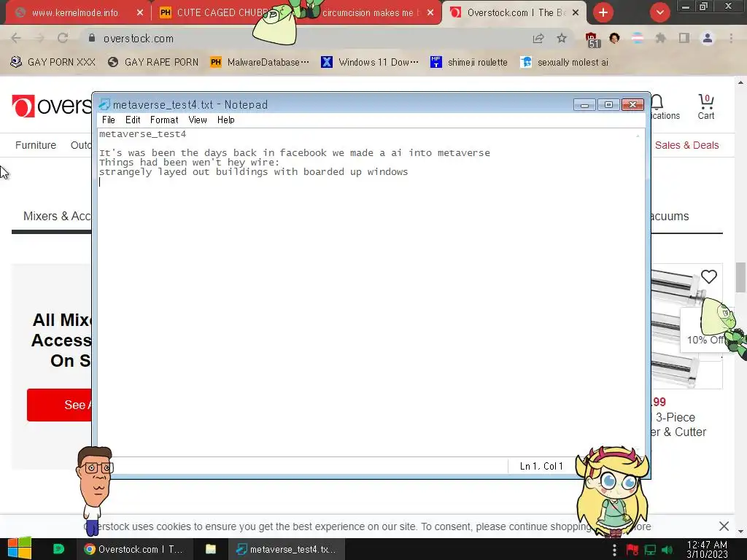Open the volume tray icon

pos(667,550)
